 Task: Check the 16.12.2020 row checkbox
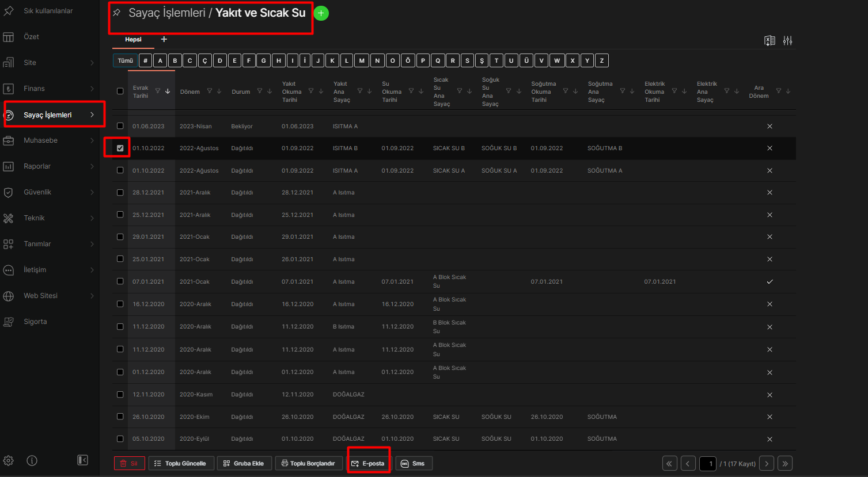[120, 304]
